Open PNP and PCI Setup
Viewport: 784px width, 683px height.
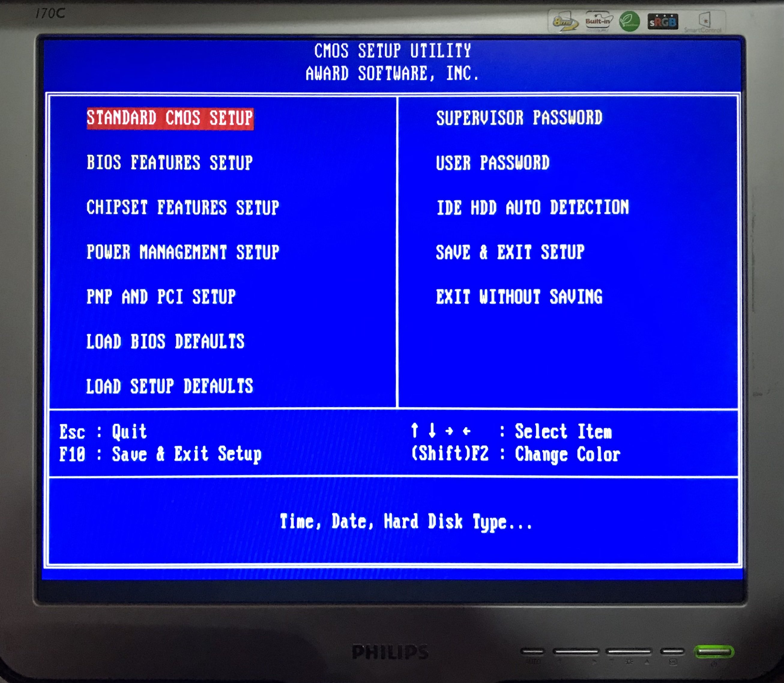[x=161, y=297]
